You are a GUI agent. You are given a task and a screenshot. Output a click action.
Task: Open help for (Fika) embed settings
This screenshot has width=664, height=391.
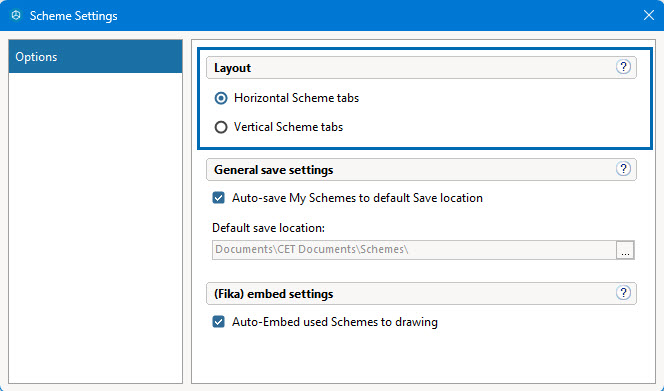(623, 293)
